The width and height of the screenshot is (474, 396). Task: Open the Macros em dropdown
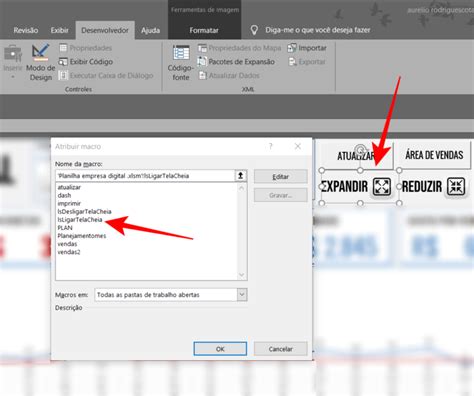[242, 295]
